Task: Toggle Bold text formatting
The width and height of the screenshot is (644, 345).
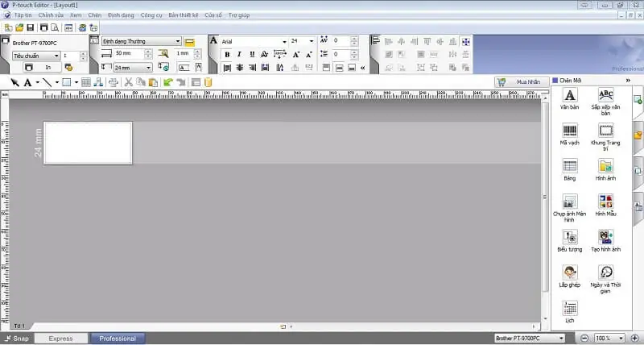Action: click(x=227, y=55)
